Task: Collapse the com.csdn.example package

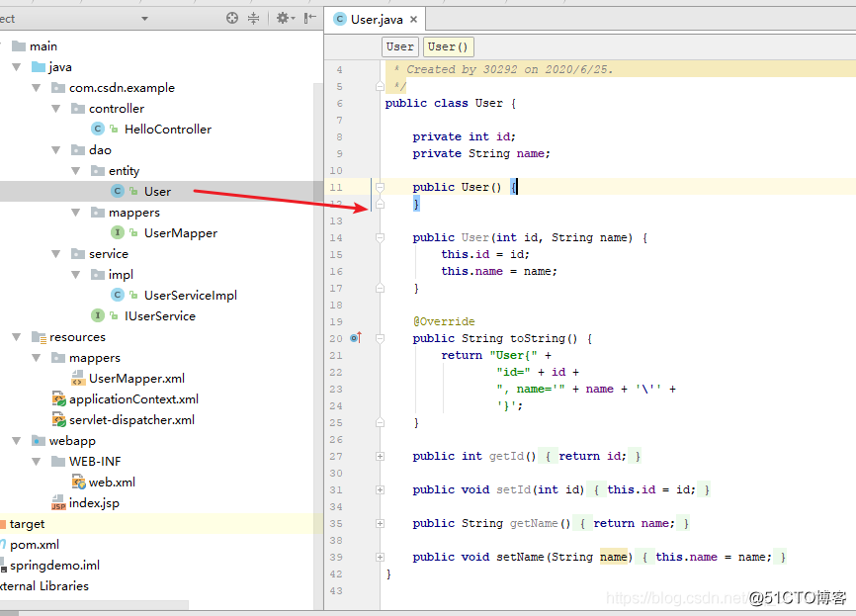Action: pos(37,88)
